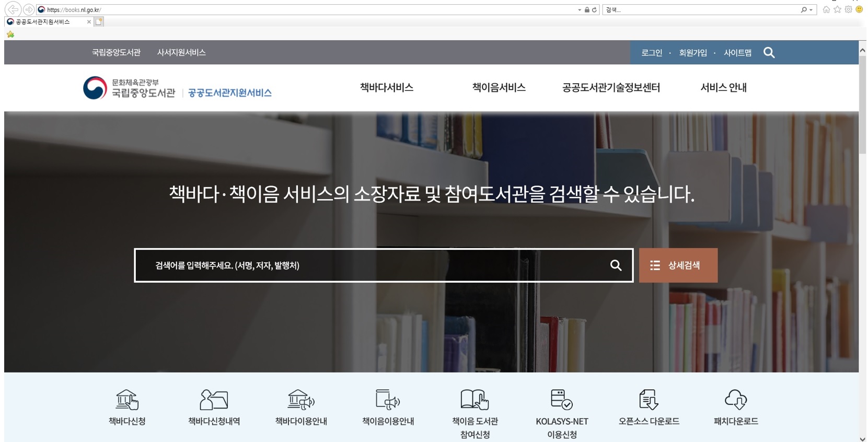This screenshot has height=442, width=868.
Task: Click the browser search box magnifier
Action: click(804, 10)
